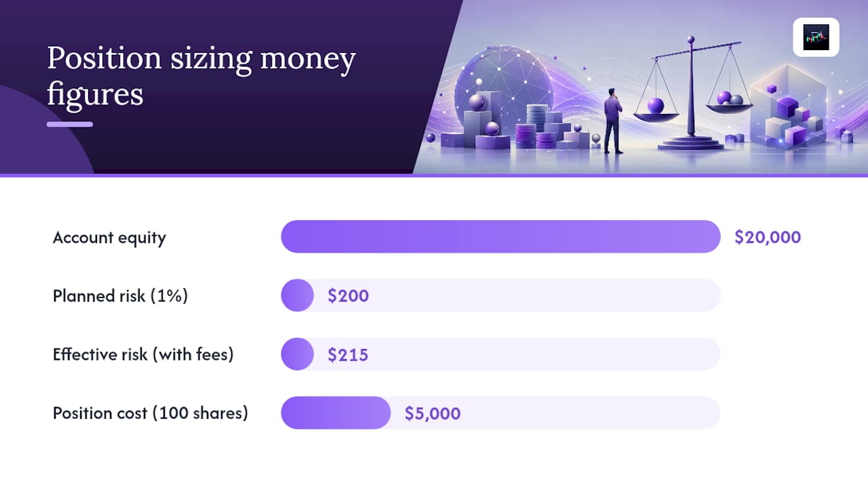Click the Position cost (100 shares) label
This screenshot has height=488, width=868.
151,413
